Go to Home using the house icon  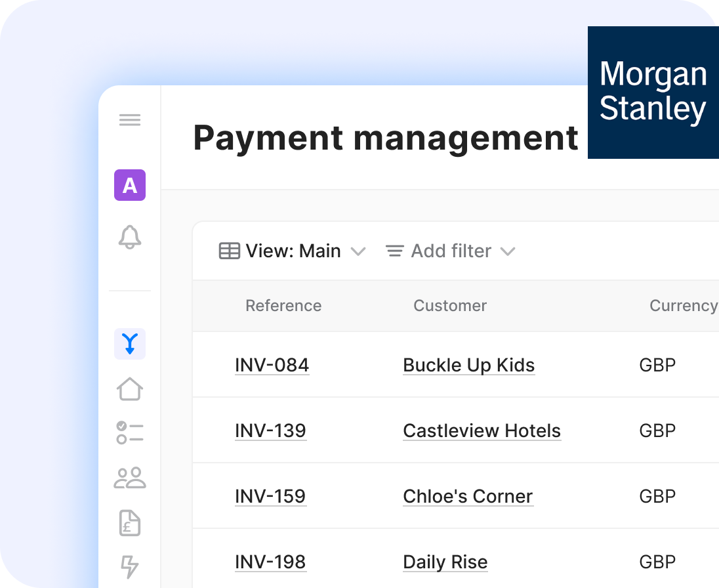130,388
